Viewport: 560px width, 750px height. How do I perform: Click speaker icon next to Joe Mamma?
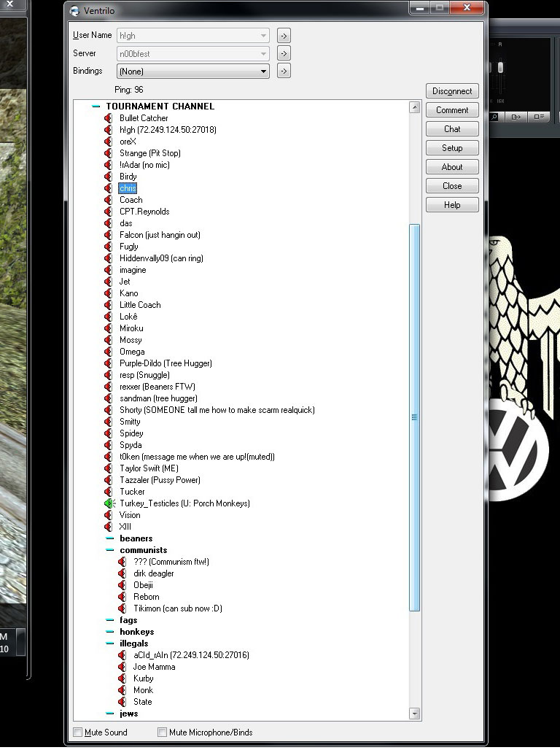click(x=122, y=667)
